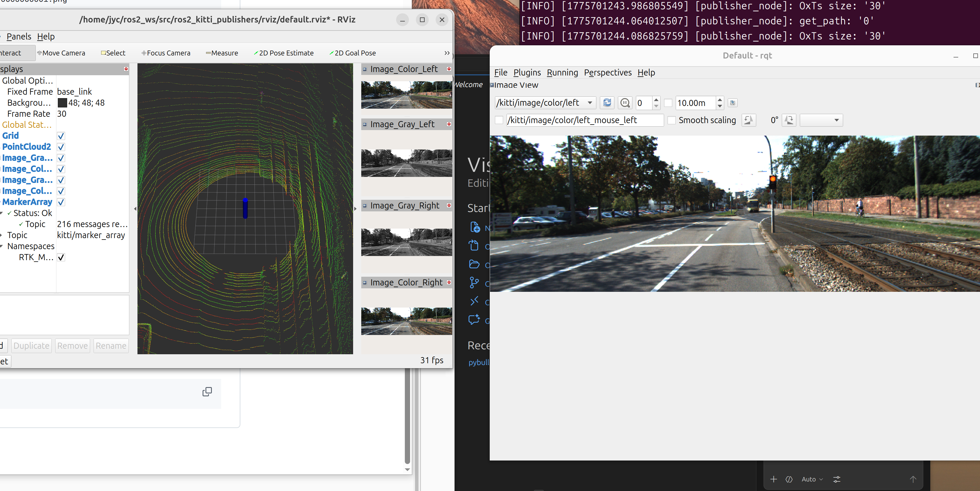The height and width of the screenshot is (491, 980).
Task: Click the Background color swatch 48; 48; 48
Action: (62, 102)
